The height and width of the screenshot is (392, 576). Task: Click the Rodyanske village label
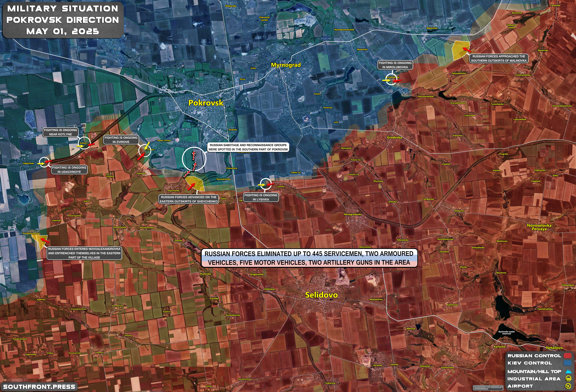tap(231, 6)
